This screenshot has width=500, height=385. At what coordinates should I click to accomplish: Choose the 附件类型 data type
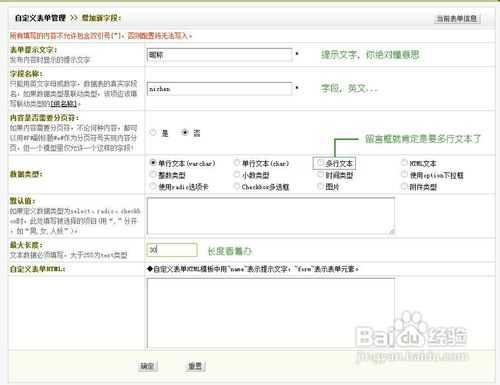(x=404, y=186)
